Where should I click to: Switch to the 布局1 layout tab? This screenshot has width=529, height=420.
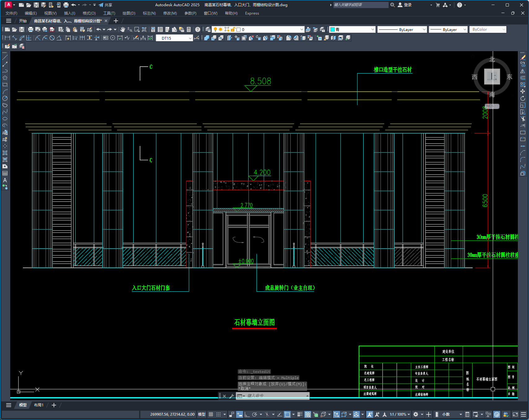click(x=39, y=405)
